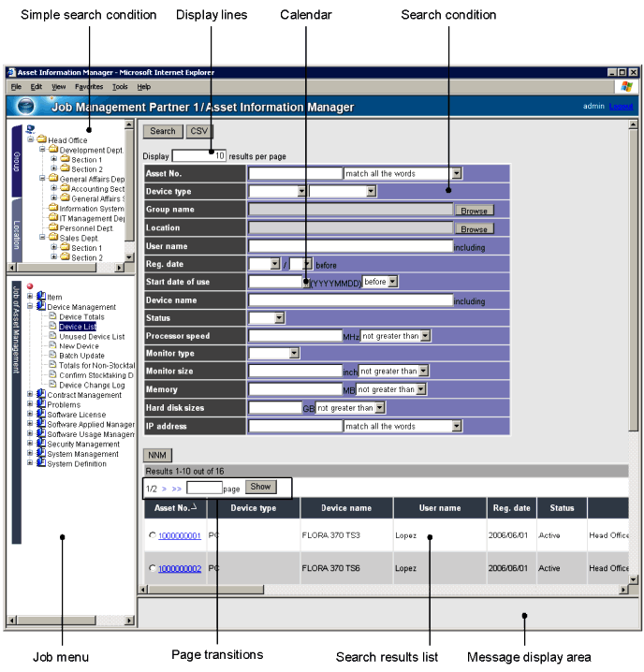Click the Device Totals page icon
Screen dimensions: 644x672
[x=52, y=315]
